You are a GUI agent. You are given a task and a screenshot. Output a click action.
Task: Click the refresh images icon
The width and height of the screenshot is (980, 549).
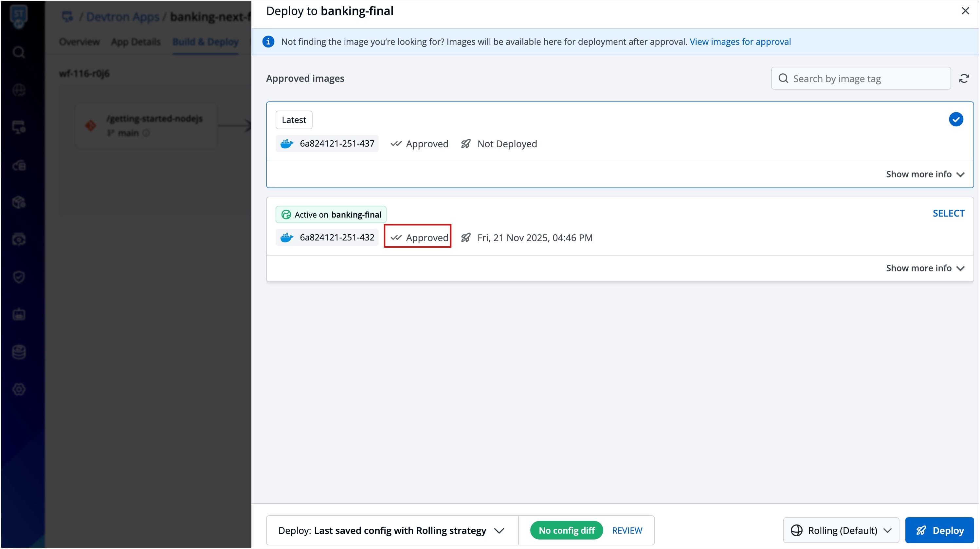click(964, 79)
